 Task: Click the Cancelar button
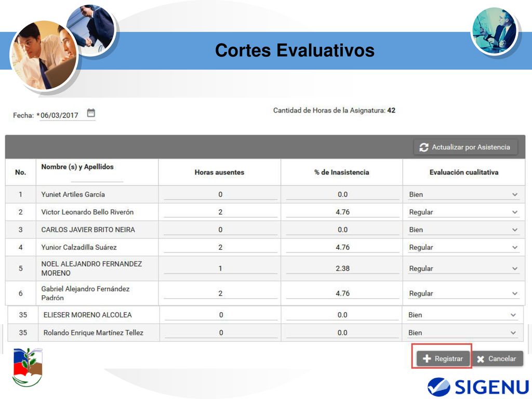[497, 358]
